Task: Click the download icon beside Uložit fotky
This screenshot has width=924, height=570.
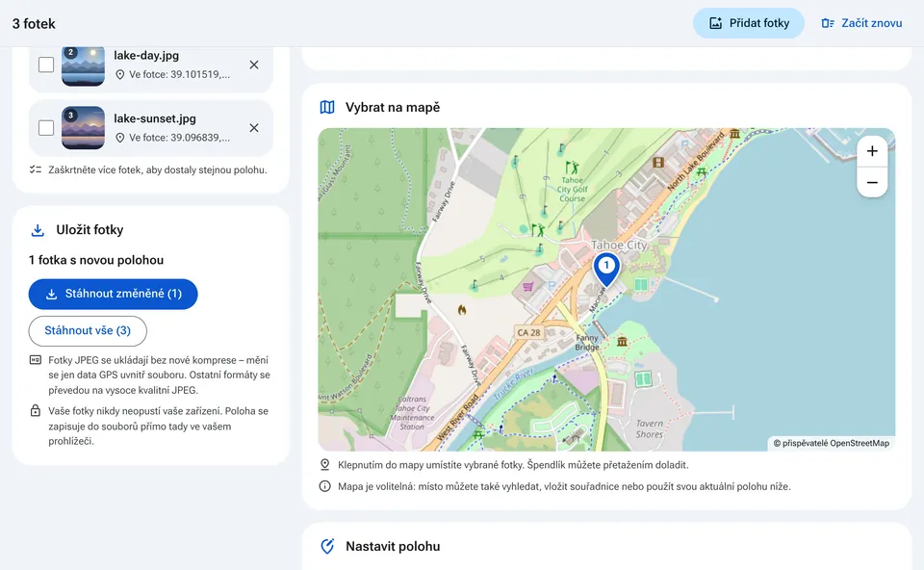Action: click(x=38, y=230)
